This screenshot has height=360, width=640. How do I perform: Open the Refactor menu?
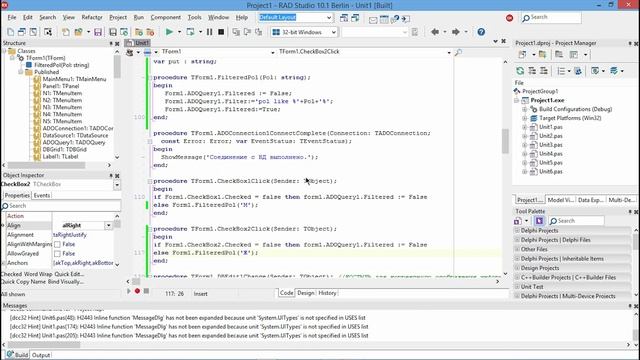pyautogui.click(x=92, y=18)
